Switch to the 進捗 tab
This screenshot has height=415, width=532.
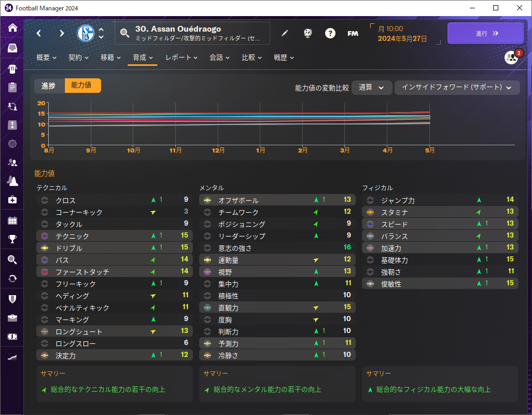49,86
